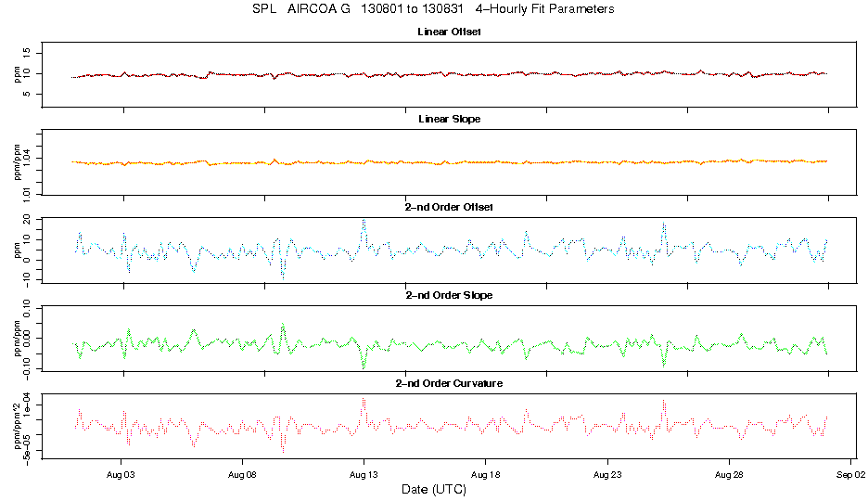Select the Linear Offset panel title
Image resolution: width=868 pixels, height=501 pixels.
coord(449,32)
